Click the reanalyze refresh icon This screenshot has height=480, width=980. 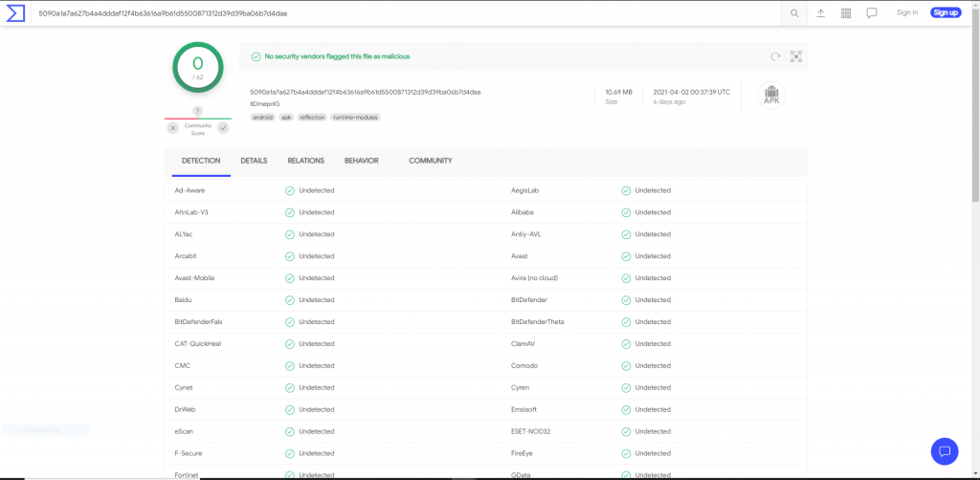tap(775, 56)
